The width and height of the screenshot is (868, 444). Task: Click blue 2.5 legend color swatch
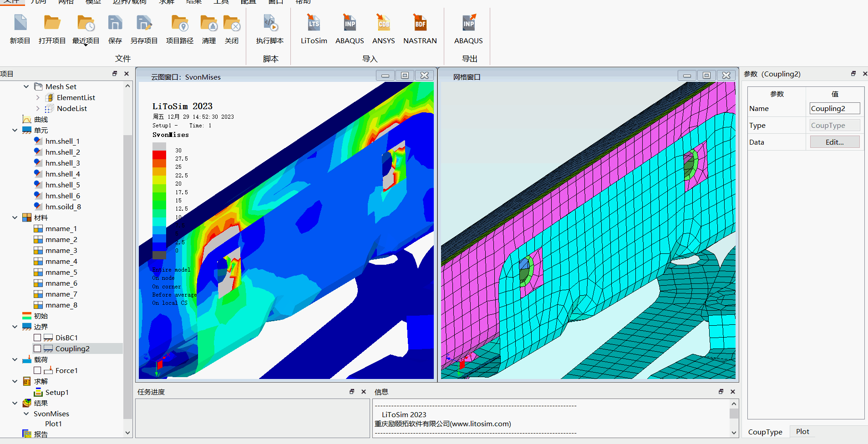tap(159, 247)
